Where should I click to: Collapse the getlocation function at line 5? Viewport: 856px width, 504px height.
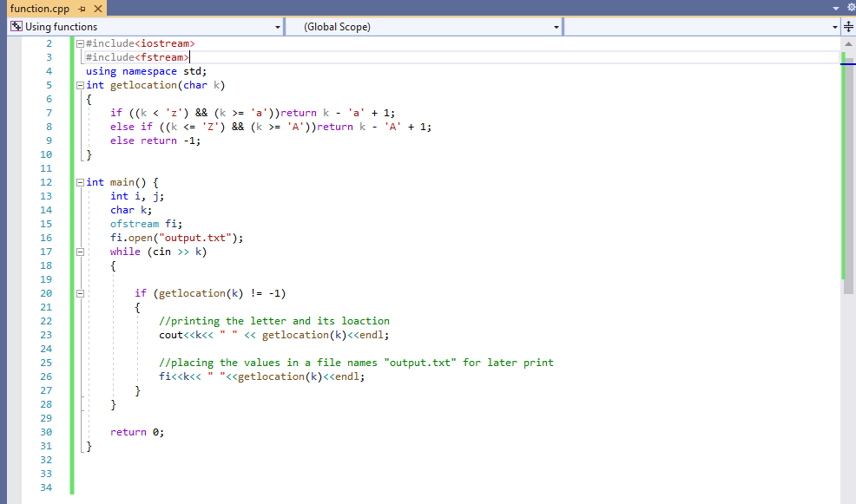click(x=80, y=85)
